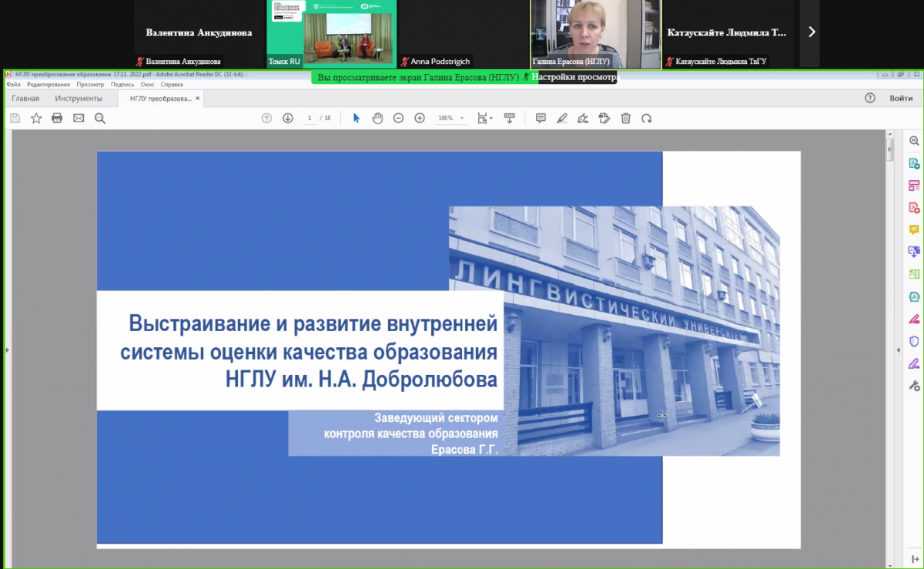924x569 pixels.
Task: Open the read mode keyboard icon
Action: coord(509,118)
